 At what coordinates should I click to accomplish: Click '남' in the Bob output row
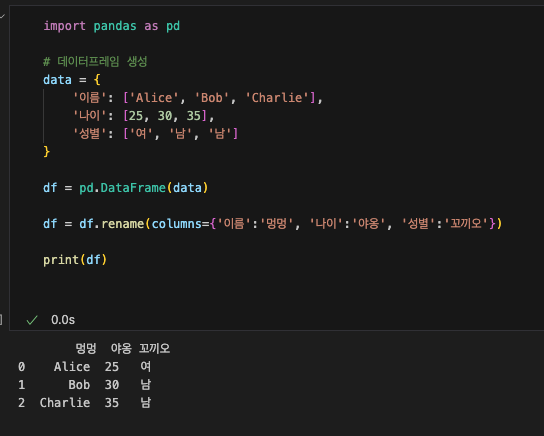pyautogui.click(x=146, y=385)
